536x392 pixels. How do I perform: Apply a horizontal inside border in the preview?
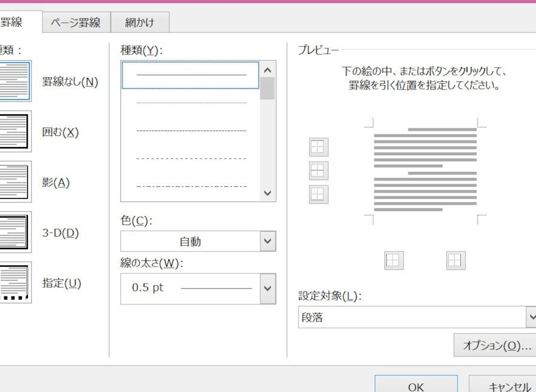point(319,171)
